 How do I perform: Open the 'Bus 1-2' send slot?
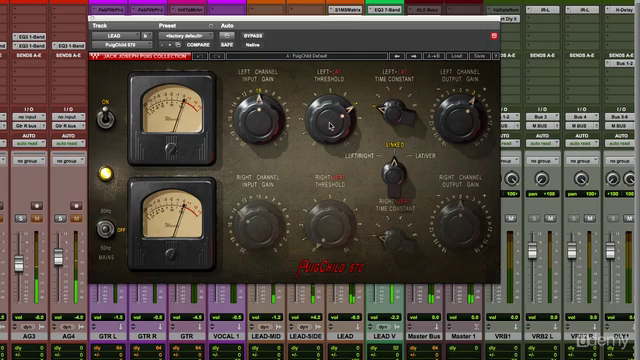click(621, 64)
